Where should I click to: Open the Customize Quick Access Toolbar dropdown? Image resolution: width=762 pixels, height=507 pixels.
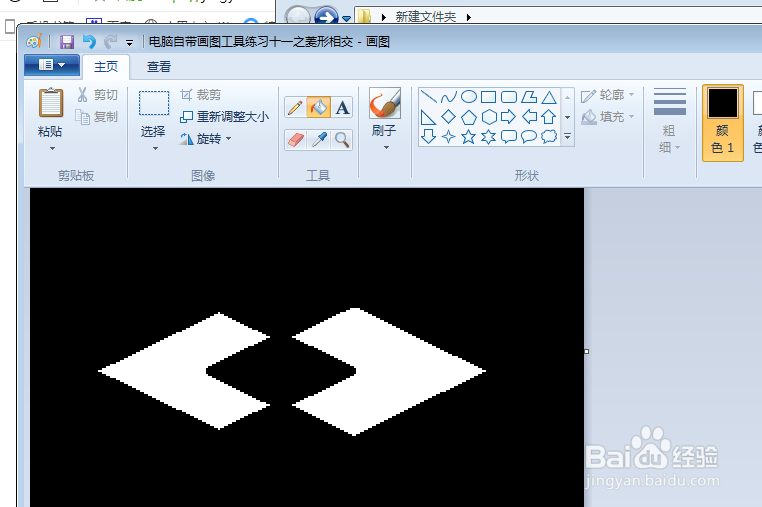click(129, 43)
